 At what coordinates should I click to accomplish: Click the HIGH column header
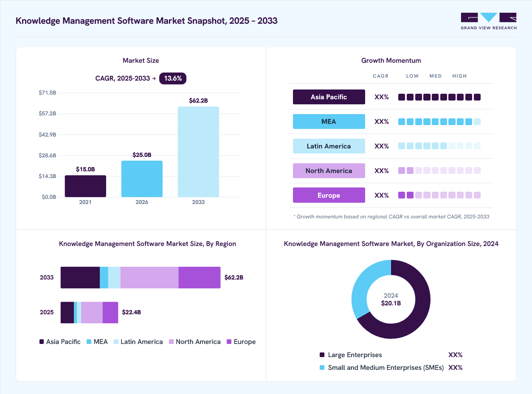point(459,76)
